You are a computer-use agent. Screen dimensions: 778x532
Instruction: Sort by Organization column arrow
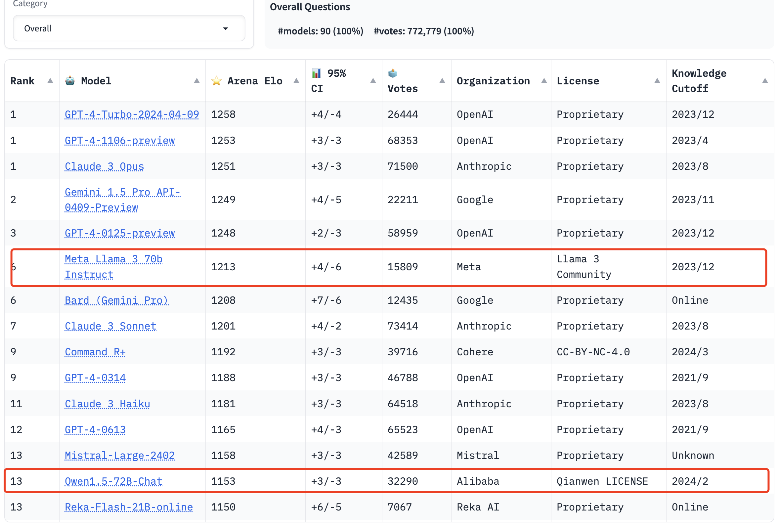point(544,81)
